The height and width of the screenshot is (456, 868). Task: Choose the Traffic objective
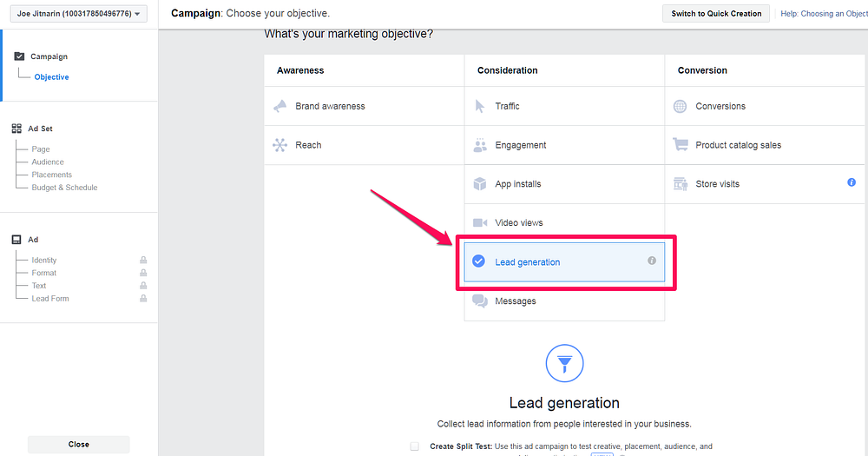click(x=565, y=106)
